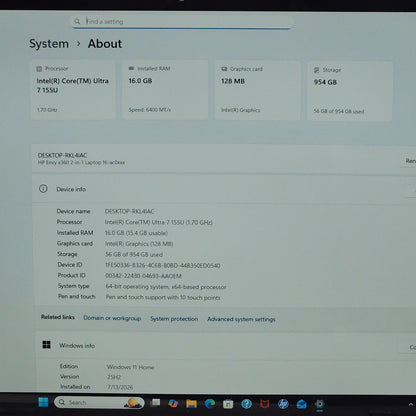The width and height of the screenshot is (416, 416).
Task: Show hidden system tray icons
Action: [x=411, y=404]
